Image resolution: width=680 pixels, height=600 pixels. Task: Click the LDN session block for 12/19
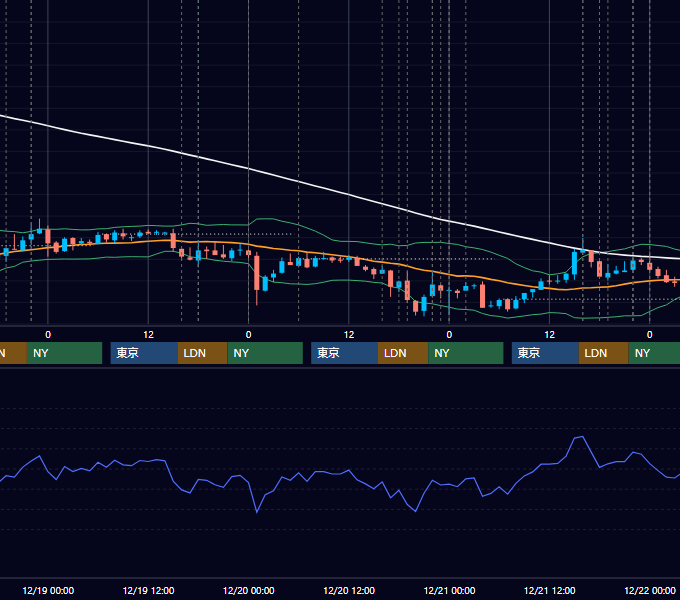[202, 353]
